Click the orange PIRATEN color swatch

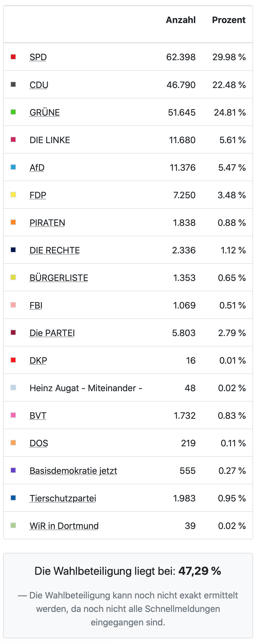(x=13, y=222)
